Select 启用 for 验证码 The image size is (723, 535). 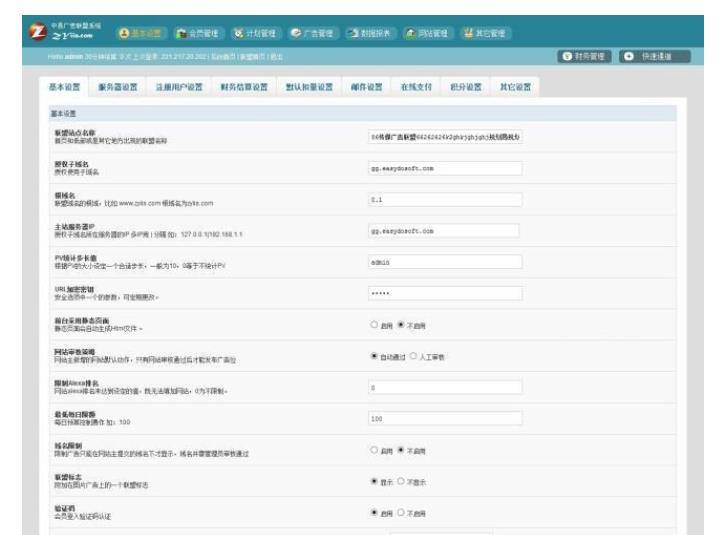pyautogui.click(x=374, y=513)
